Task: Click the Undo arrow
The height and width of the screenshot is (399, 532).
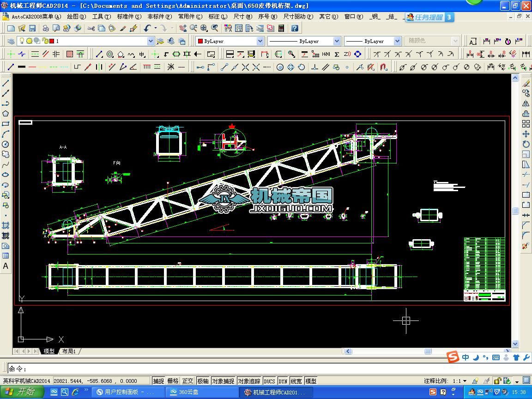Action: 147,28
